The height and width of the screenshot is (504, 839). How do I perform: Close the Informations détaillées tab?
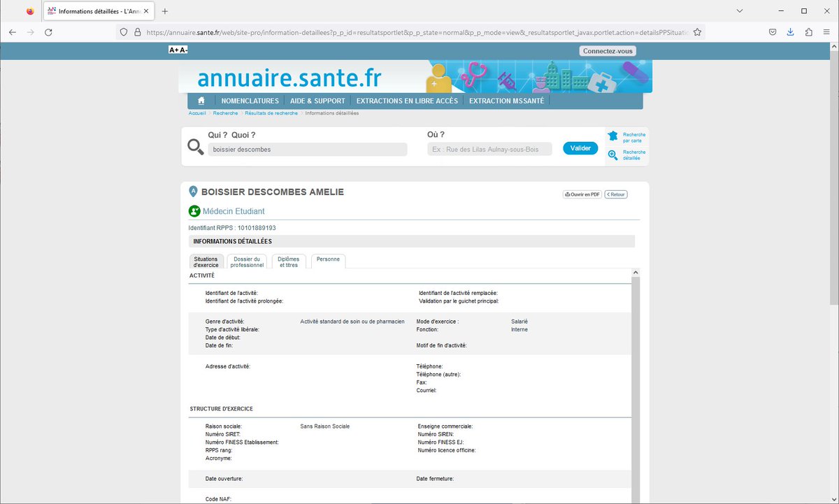(146, 11)
